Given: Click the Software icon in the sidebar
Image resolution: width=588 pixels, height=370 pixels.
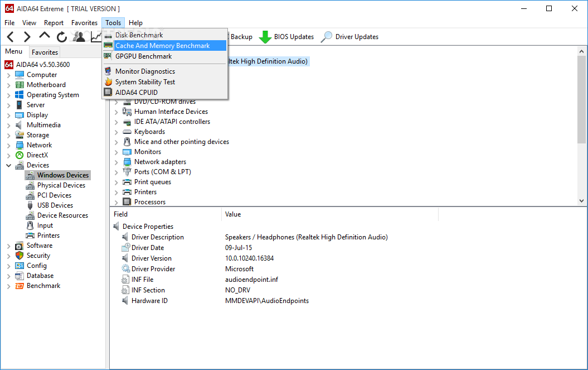Looking at the screenshot, I should (x=19, y=246).
